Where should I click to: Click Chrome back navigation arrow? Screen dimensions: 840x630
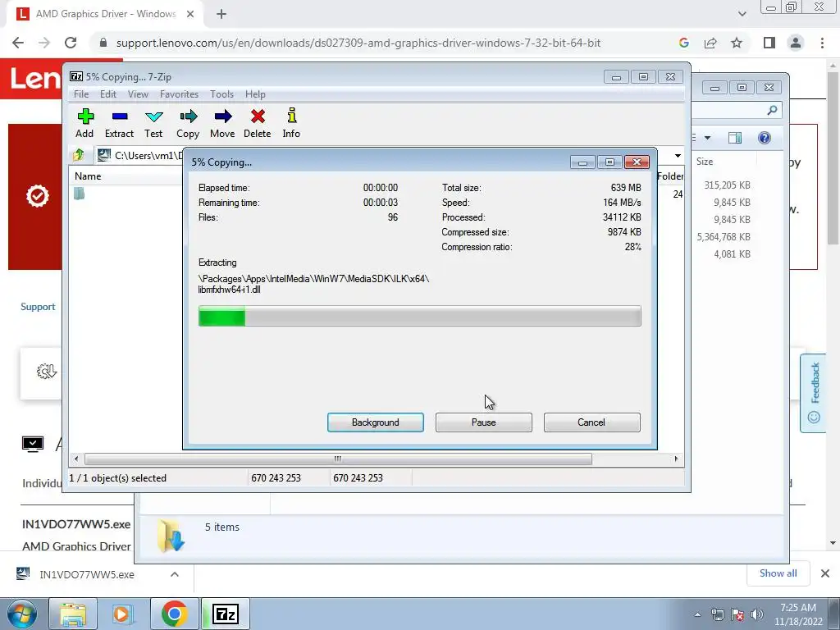tap(18, 43)
